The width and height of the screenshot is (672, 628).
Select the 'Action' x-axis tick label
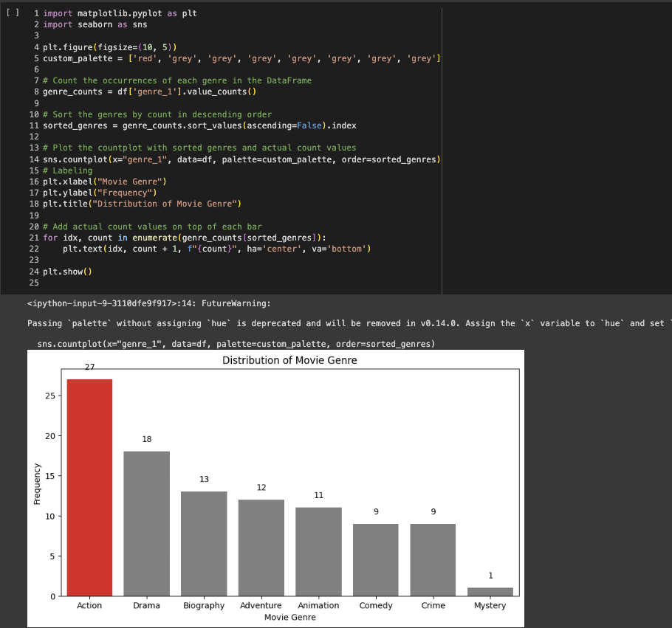click(89, 605)
